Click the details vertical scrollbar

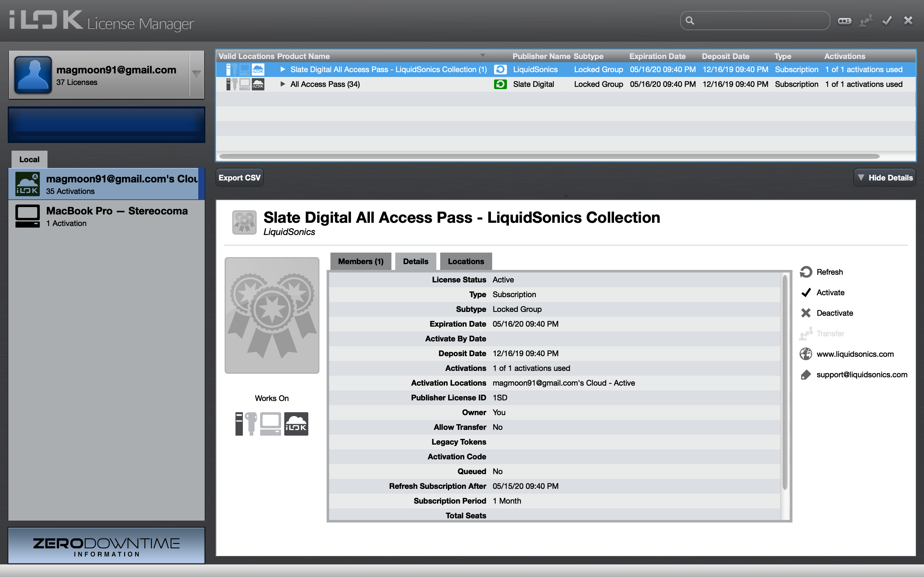[x=785, y=381]
